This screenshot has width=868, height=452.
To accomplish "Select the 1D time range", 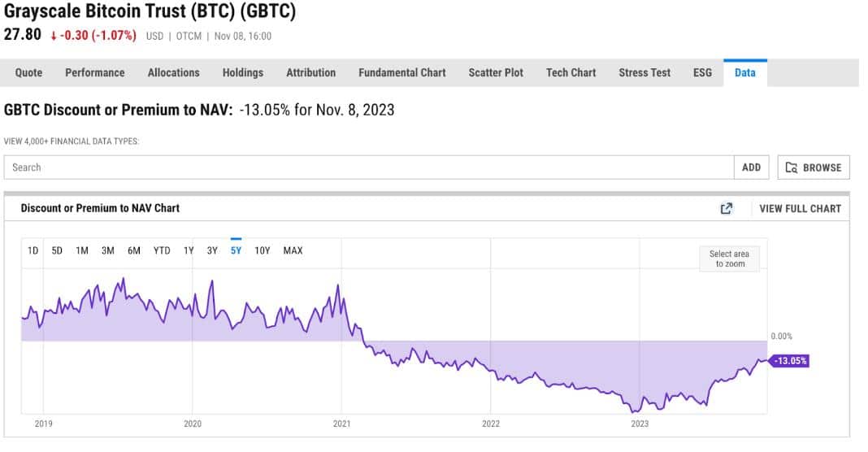I will [33, 250].
